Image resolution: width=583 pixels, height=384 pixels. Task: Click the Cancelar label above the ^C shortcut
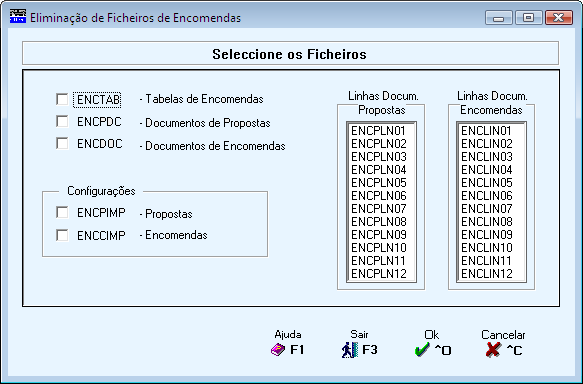(503, 335)
